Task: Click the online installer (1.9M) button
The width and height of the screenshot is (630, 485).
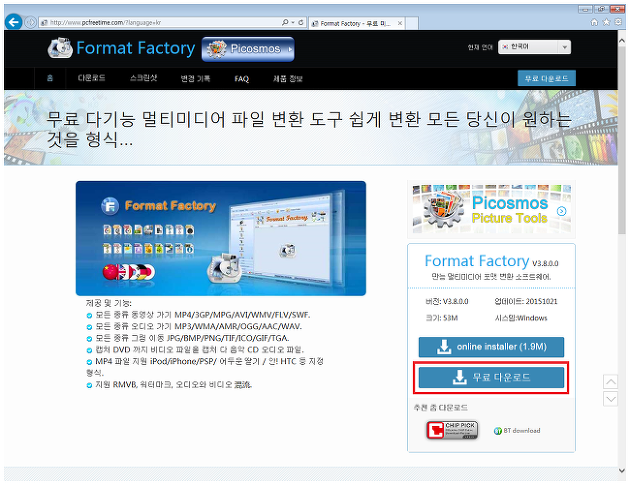Action: point(491,347)
